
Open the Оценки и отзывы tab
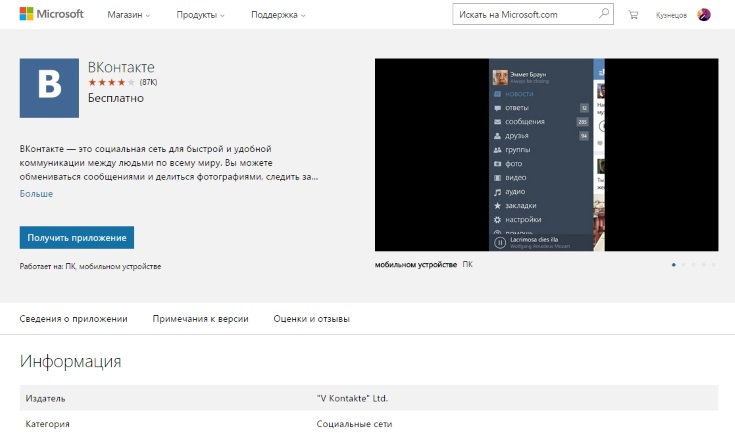[311, 319]
